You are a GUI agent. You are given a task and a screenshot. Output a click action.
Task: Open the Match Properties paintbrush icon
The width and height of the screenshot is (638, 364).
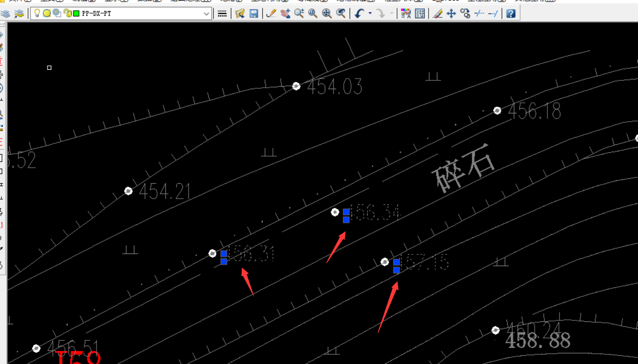pos(438,14)
